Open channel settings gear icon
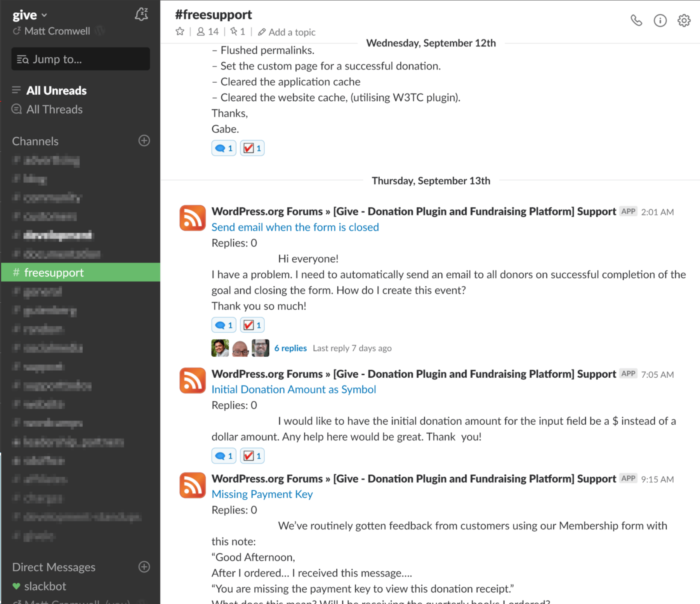This screenshot has width=700, height=604. coord(684,20)
